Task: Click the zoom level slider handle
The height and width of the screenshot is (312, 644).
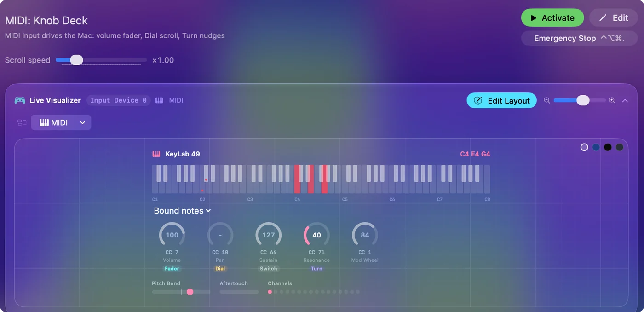Action: [583, 100]
